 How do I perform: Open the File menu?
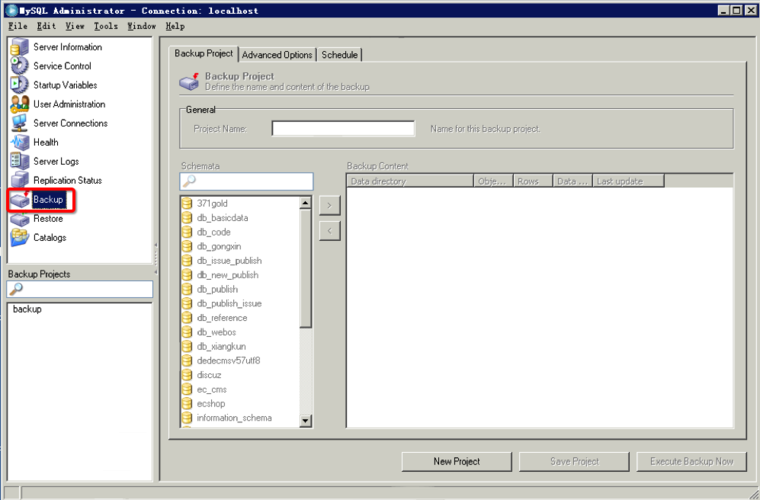coord(17,26)
